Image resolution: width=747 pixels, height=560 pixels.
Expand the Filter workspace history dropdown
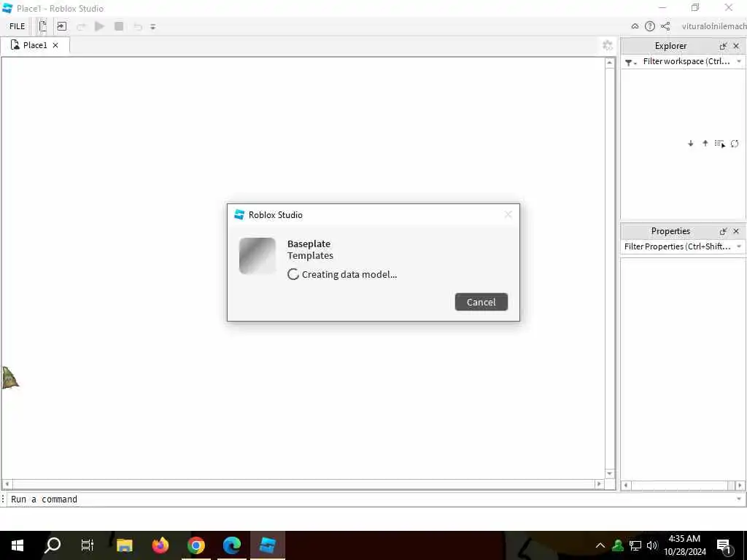pos(739,61)
